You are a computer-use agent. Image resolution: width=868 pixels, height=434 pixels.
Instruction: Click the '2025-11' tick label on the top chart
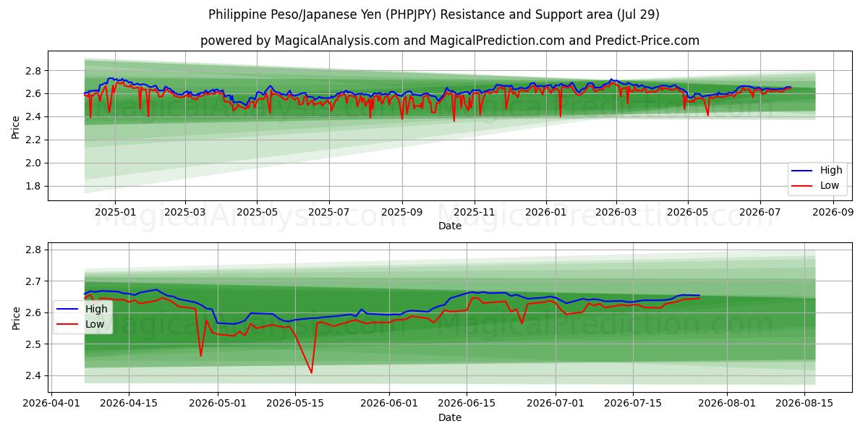coord(475,213)
